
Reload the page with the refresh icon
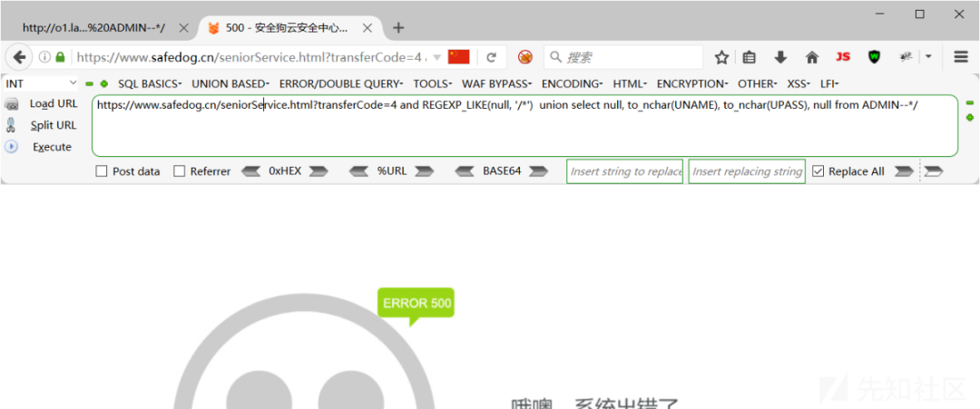(x=491, y=57)
